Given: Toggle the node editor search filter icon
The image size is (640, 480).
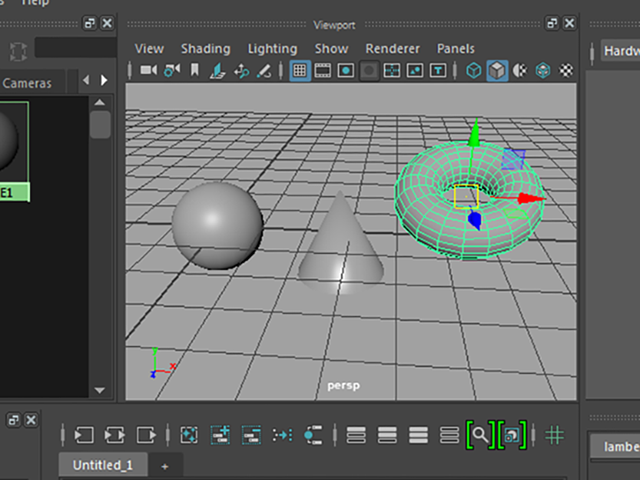Looking at the screenshot, I should click(x=480, y=435).
